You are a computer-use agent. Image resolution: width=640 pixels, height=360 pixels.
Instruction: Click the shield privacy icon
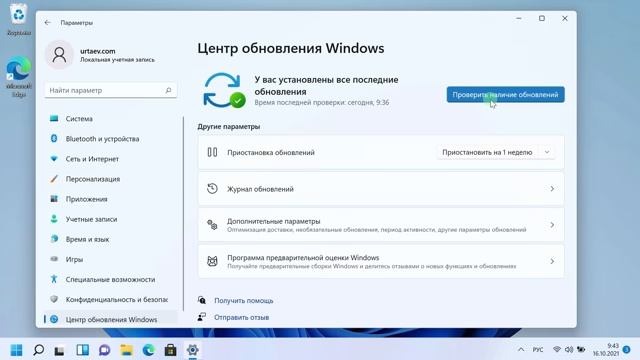pyautogui.click(x=54, y=299)
